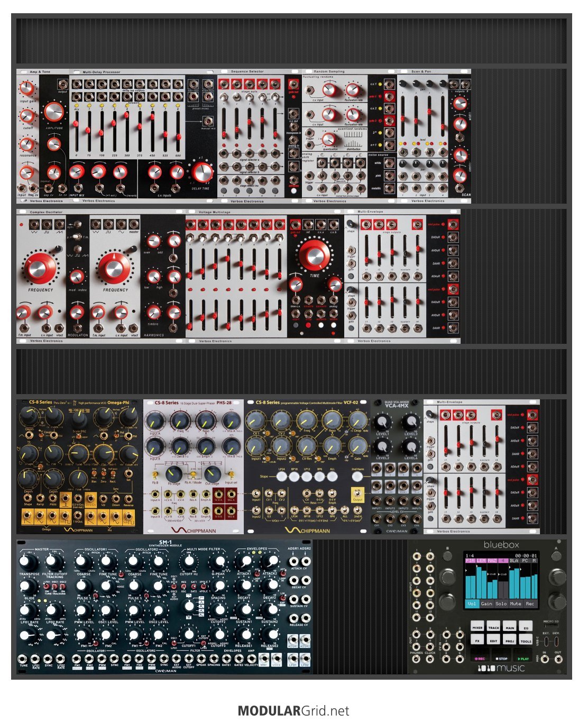This screenshot has height=722, width=588.
Task: Flip Sequence Selector stage 1 on/off switch
Action: 224,97
